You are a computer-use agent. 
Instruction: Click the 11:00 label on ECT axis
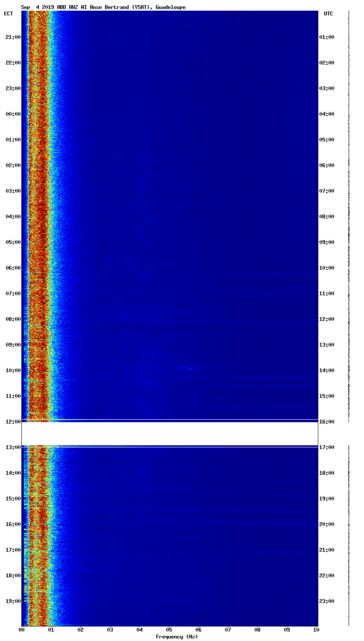point(13,396)
